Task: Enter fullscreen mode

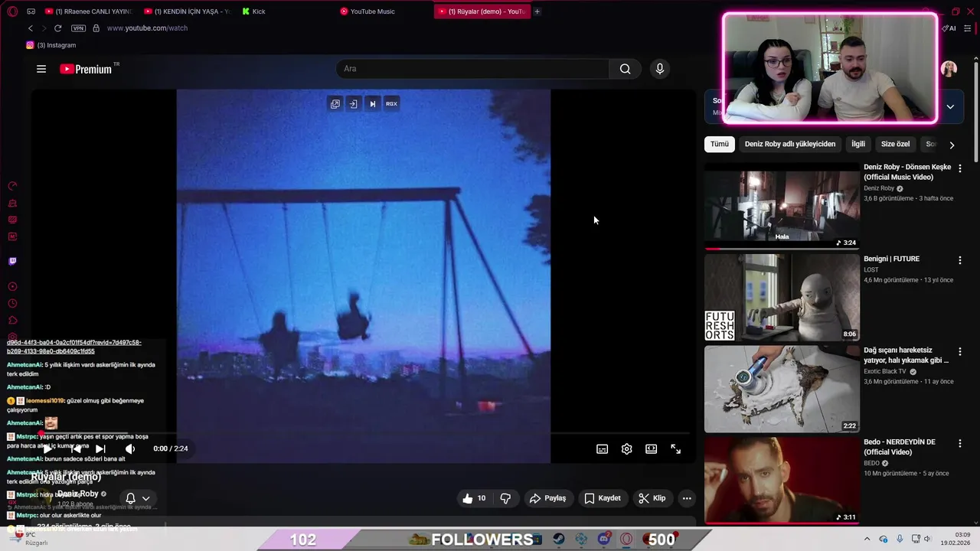Action: click(676, 449)
